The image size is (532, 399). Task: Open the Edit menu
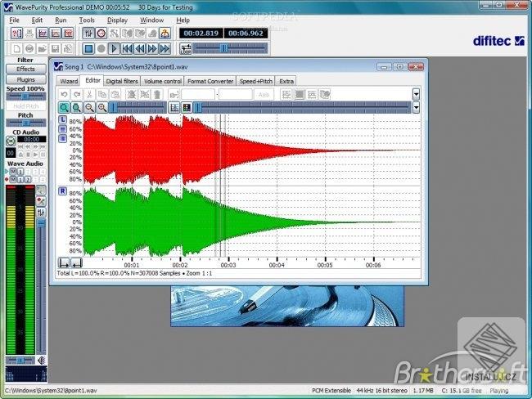[x=37, y=20]
